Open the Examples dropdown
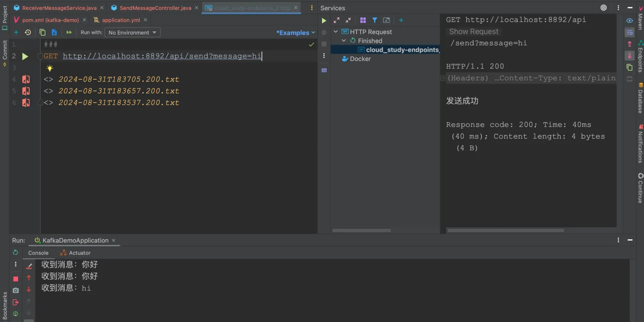The image size is (644, 322). tap(295, 33)
